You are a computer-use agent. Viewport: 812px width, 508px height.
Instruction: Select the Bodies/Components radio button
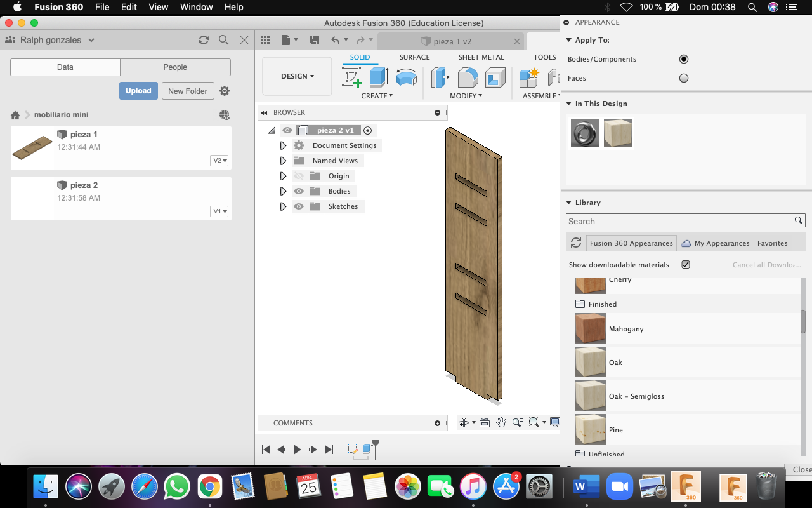[x=684, y=59]
